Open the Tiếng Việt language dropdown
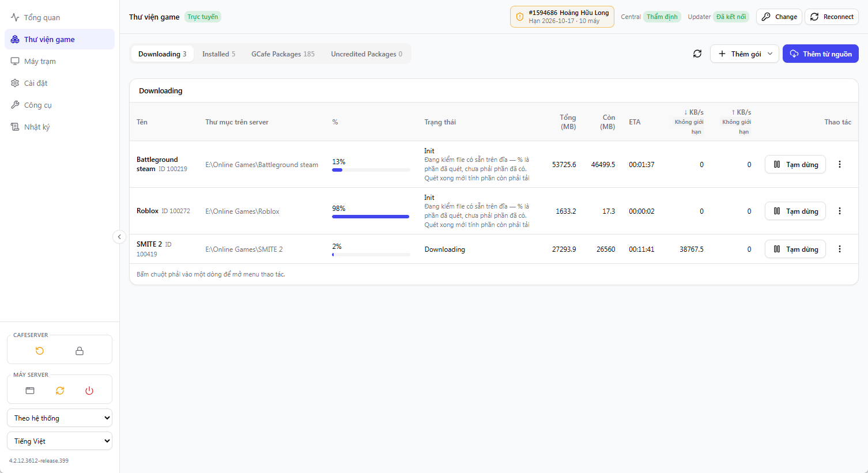The image size is (868, 473). (x=59, y=441)
